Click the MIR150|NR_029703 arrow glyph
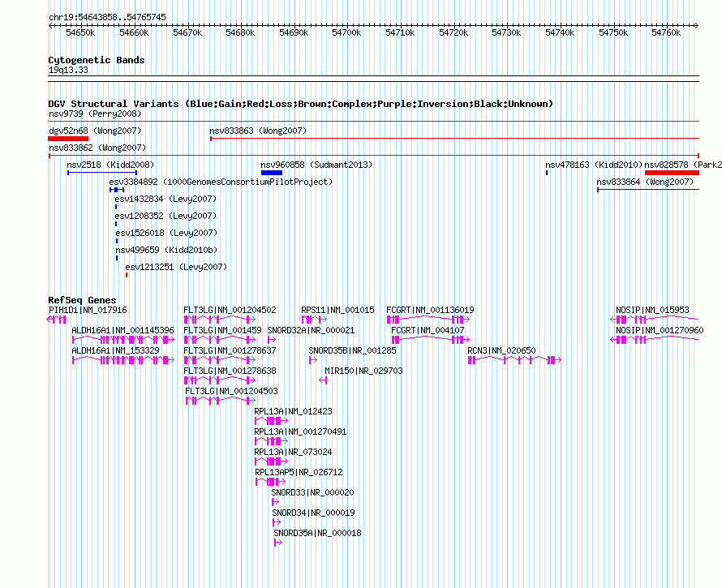Viewport: 722px width, 588px height. point(323,380)
